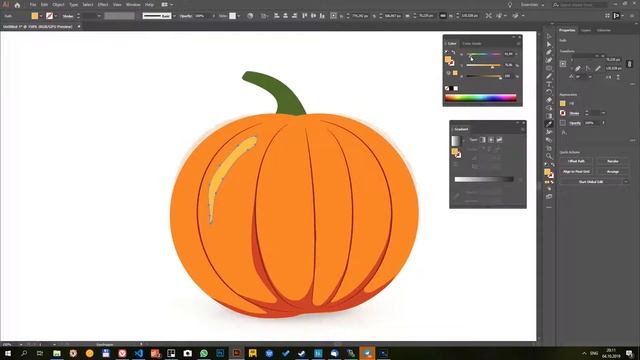The width and height of the screenshot is (640, 360).
Task: Click the Arrange button
Action: pos(613,171)
